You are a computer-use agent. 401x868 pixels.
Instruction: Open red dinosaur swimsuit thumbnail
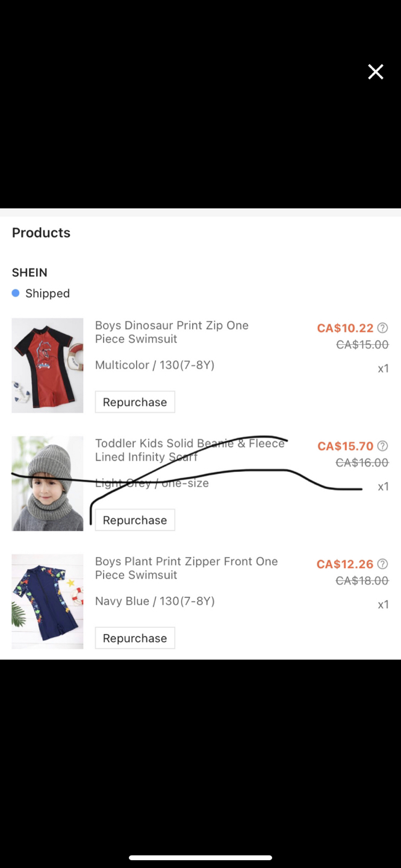(48, 365)
